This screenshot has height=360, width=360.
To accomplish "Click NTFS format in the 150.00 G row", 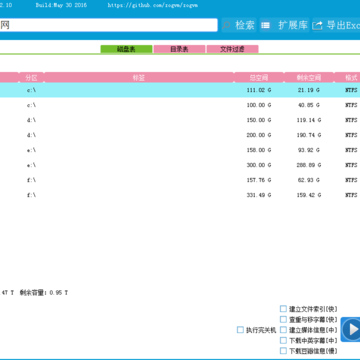I will (351, 120).
